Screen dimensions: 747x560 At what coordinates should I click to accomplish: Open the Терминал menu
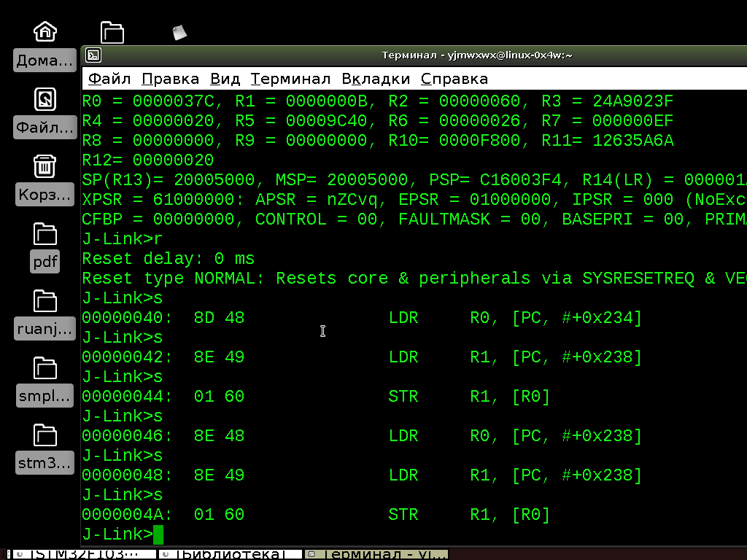[x=290, y=79]
